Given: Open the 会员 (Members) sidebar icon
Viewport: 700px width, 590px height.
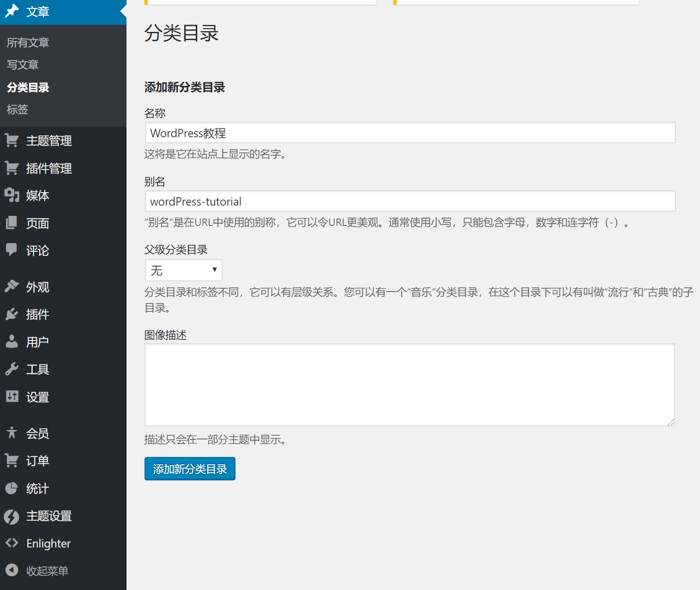Looking at the screenshot, I should tap(12, 433).
